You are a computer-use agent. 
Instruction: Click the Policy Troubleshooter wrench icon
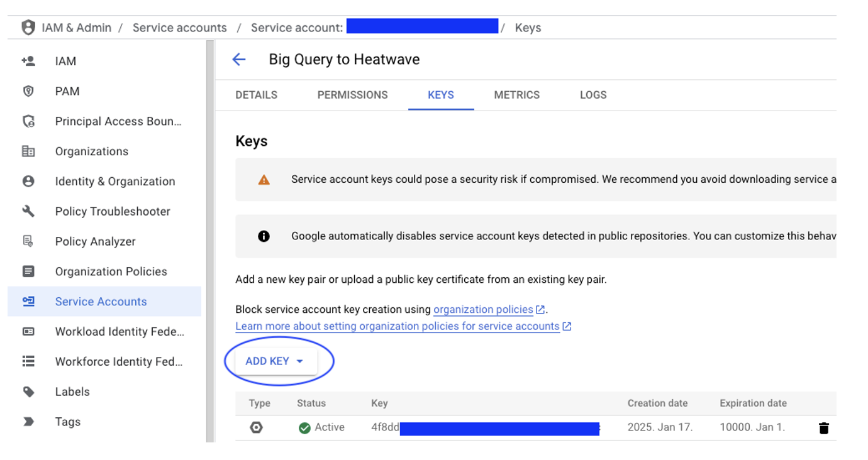coord(28,211)
